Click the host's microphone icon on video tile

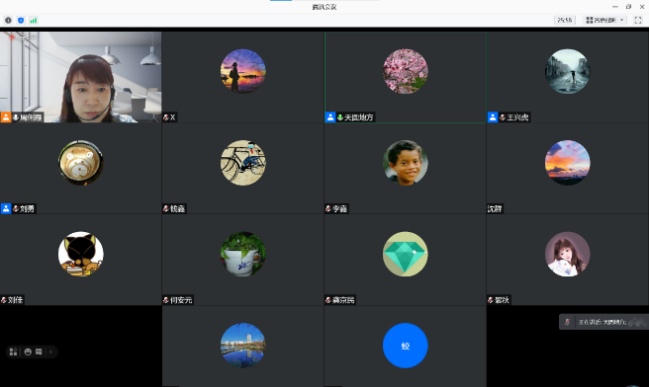coord(16,117)
